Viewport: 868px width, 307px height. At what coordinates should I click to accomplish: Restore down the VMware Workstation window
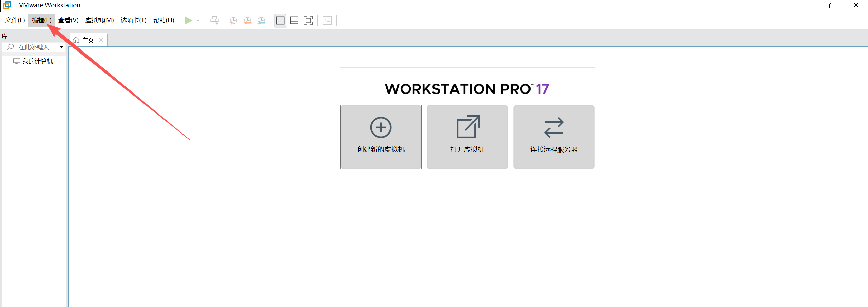[832, 5]
